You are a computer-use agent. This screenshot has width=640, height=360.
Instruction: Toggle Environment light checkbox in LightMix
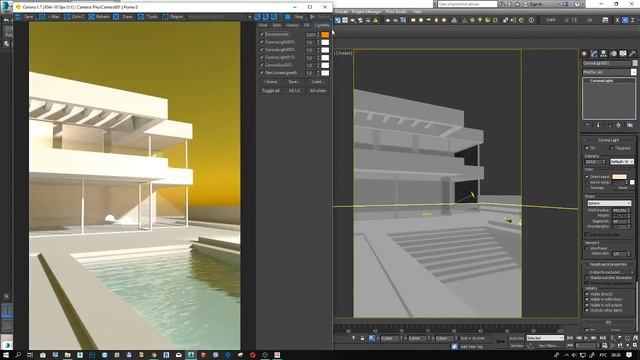(262, 34)
